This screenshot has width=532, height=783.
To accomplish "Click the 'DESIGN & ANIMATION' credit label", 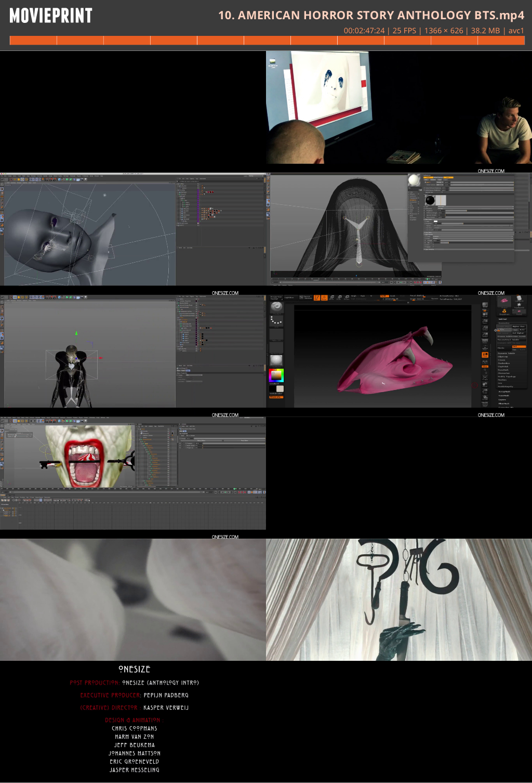I will pos(133,720).
